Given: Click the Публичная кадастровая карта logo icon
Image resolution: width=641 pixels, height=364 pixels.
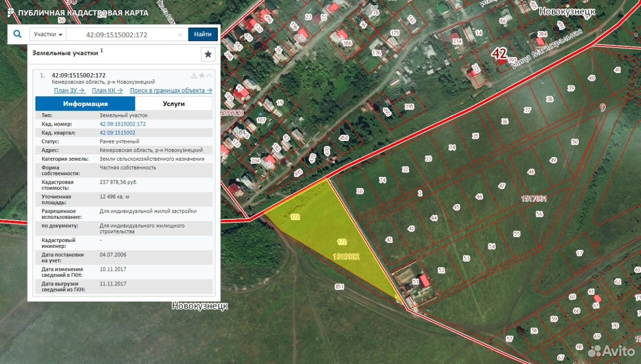Looking at the screenshot, I should tap(11, 13).
